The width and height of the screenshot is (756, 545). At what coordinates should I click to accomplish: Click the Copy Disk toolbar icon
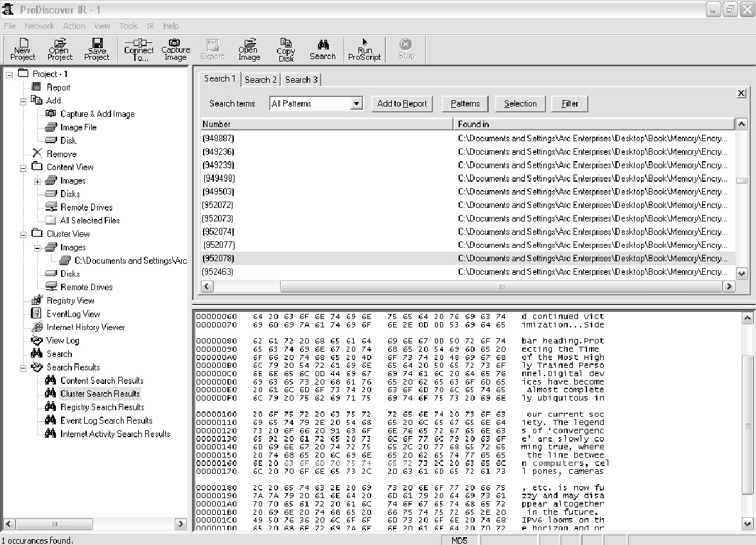tap(285, 49)
